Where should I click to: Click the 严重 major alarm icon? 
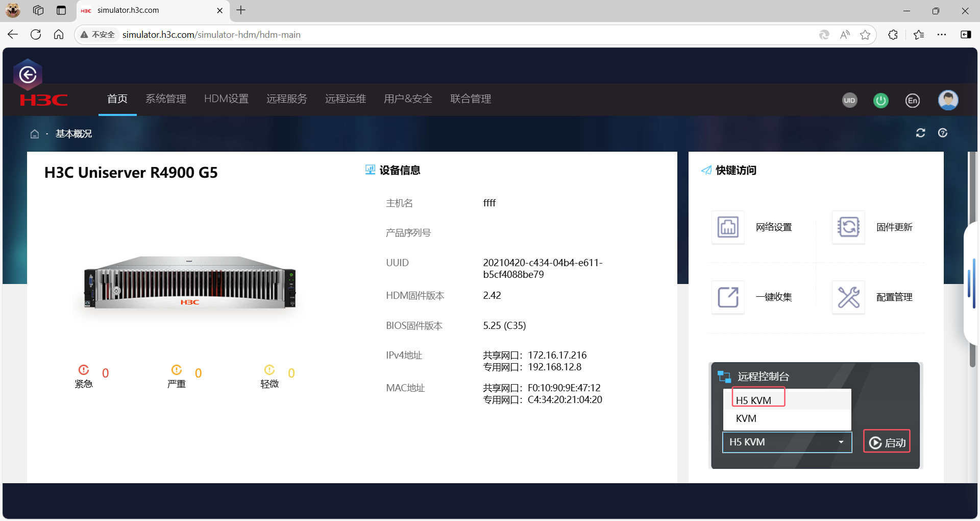[x=177, y=369]
